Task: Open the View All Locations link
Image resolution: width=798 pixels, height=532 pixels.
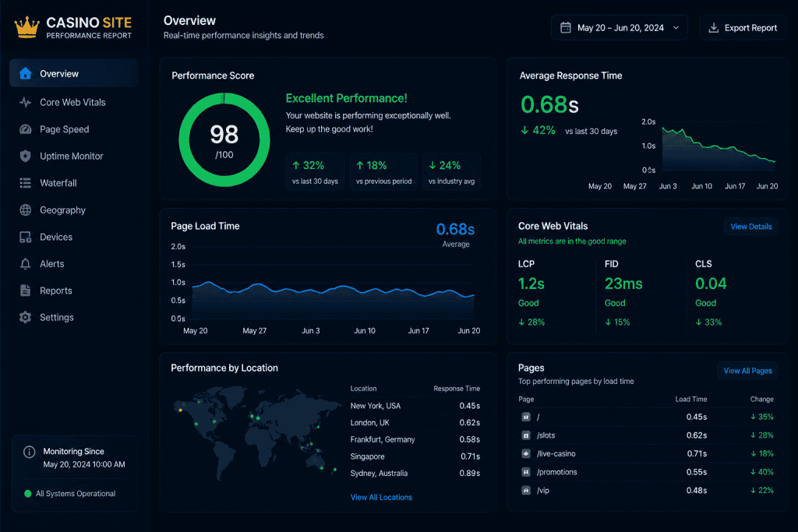Action: [x=381, y=498]
